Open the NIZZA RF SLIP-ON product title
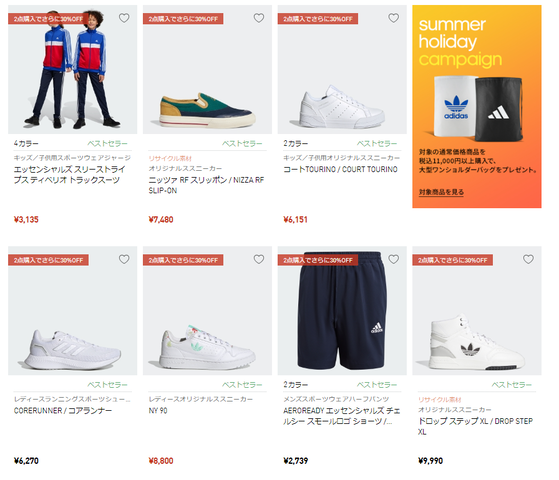559x480 pixels. point(206,185)
